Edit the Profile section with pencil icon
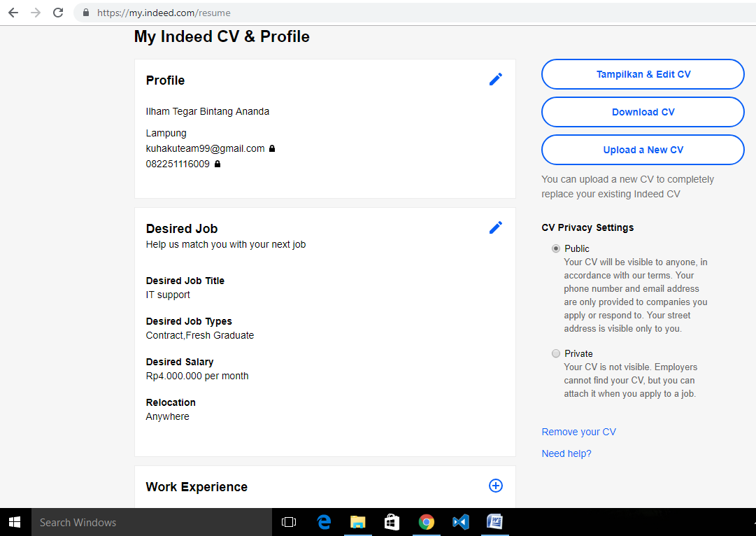 point(496,79)
